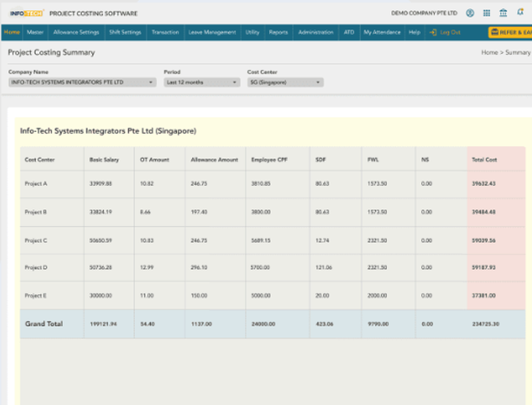Open the Allowance Settings menu
The height and width of the screenshot is (405, 532).
tap(76, 32)
